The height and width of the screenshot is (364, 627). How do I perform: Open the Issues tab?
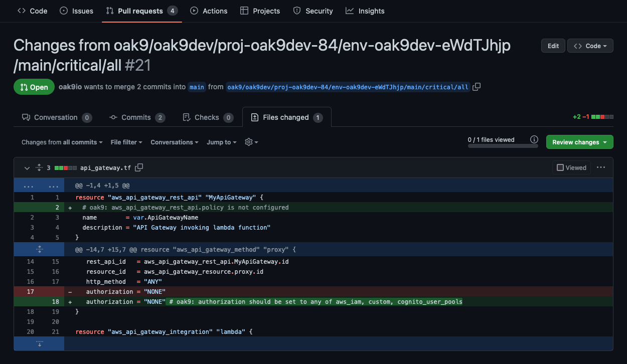pos(76,11)
